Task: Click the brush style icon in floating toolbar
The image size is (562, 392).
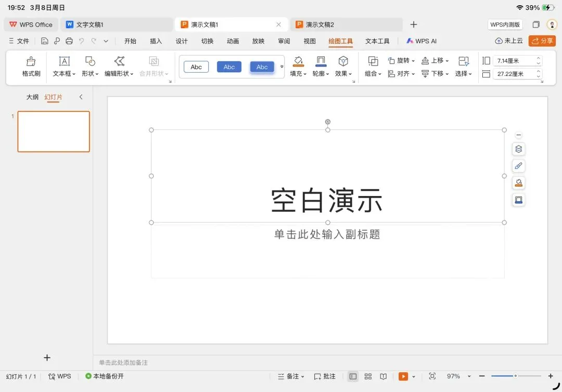Action: coord(519,166)
